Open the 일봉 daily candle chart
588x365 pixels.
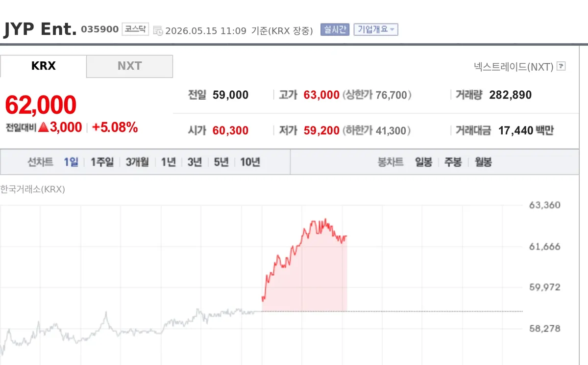[424, 162]
